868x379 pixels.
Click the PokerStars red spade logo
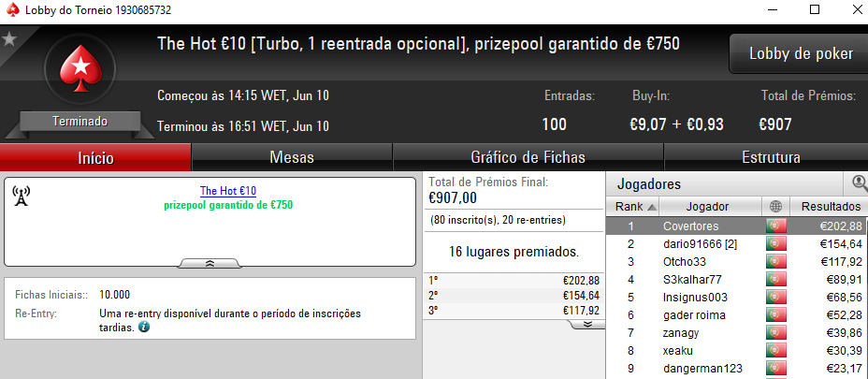pos(80,68)
